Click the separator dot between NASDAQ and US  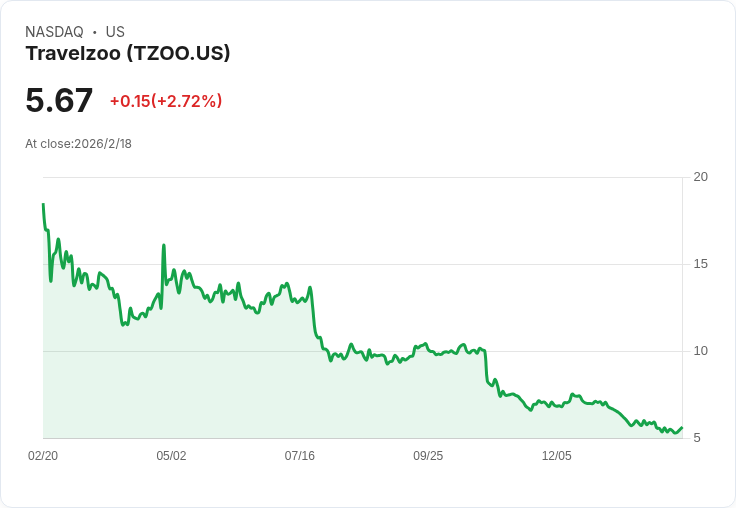tap(95, 32)
